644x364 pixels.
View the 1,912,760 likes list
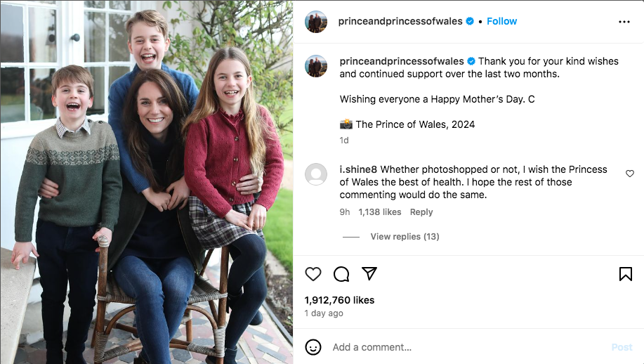point(339,300)
